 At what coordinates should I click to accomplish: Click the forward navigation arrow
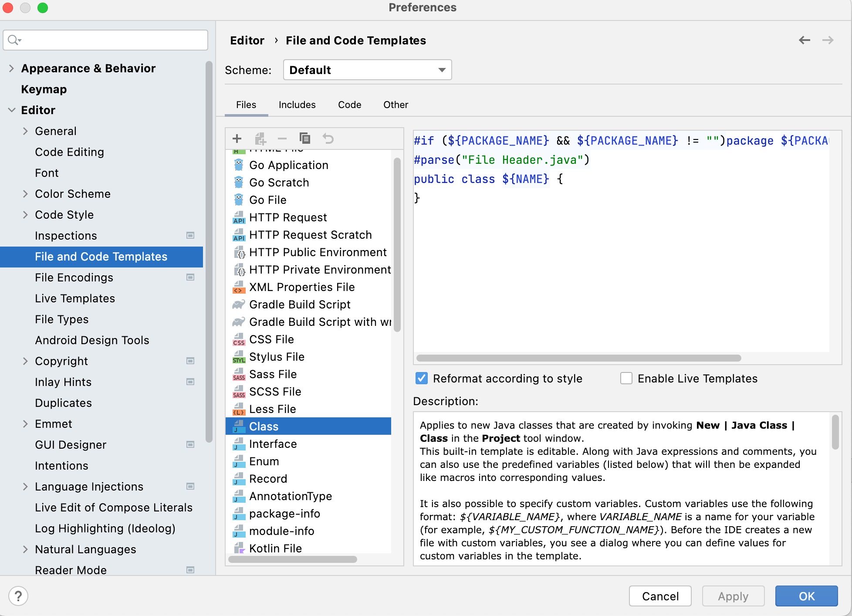[828, 40]
